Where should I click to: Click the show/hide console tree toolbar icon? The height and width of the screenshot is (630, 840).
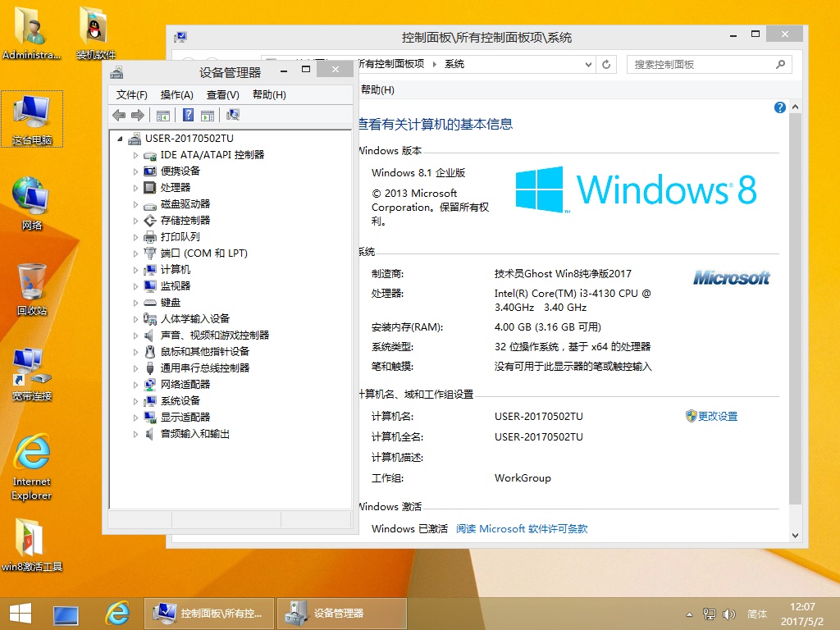[x=163, y=116]
